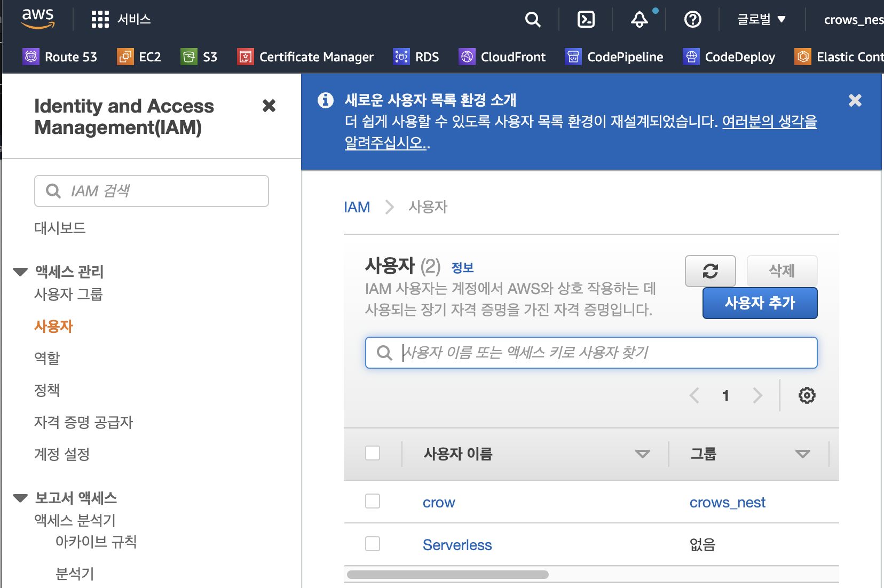The width and height of the screenshot is (884, 588).
Task: Click the IAM breadcrumb link
Action: [x=357, y=207]
